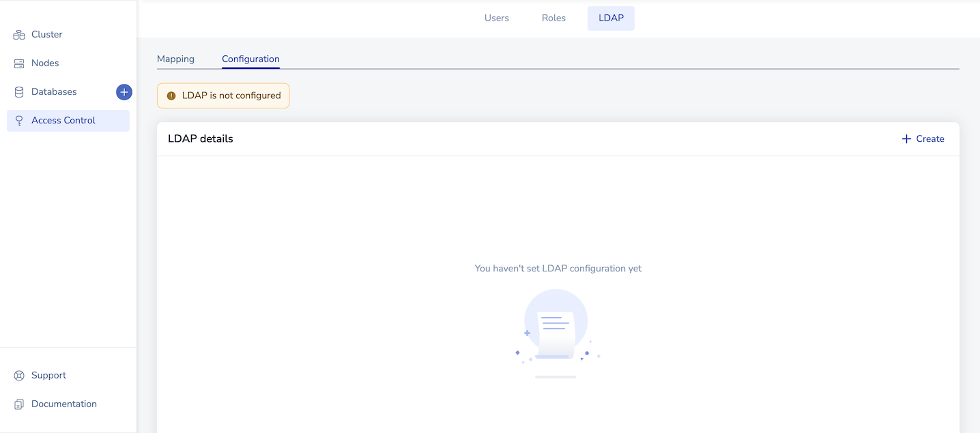Switch to the Users tab
The height and width of the screenshot is (433, 980).
(496, 18)
